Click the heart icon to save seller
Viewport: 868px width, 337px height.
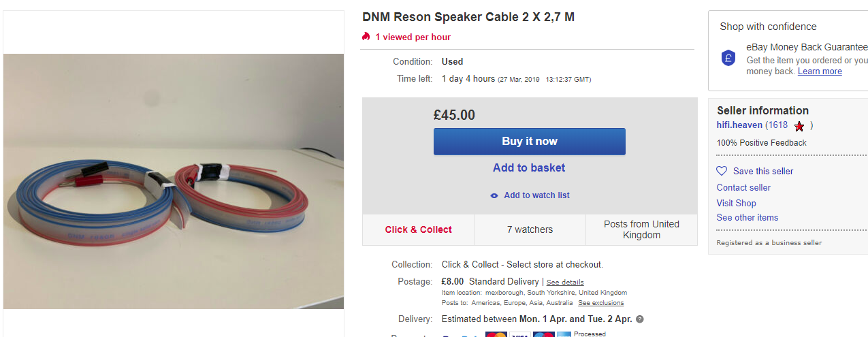tap(722, 172)
